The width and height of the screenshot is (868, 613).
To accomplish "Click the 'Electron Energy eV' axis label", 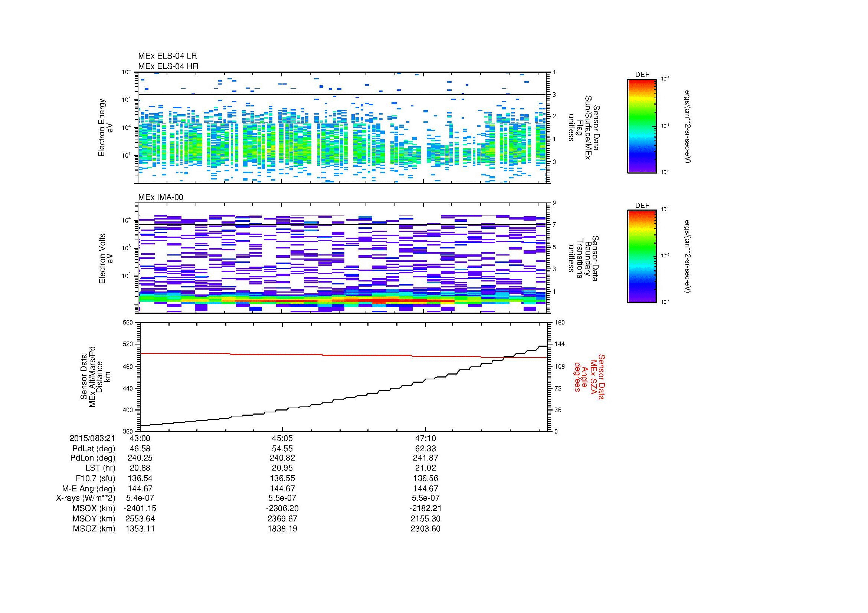I will tap(105, 128).
